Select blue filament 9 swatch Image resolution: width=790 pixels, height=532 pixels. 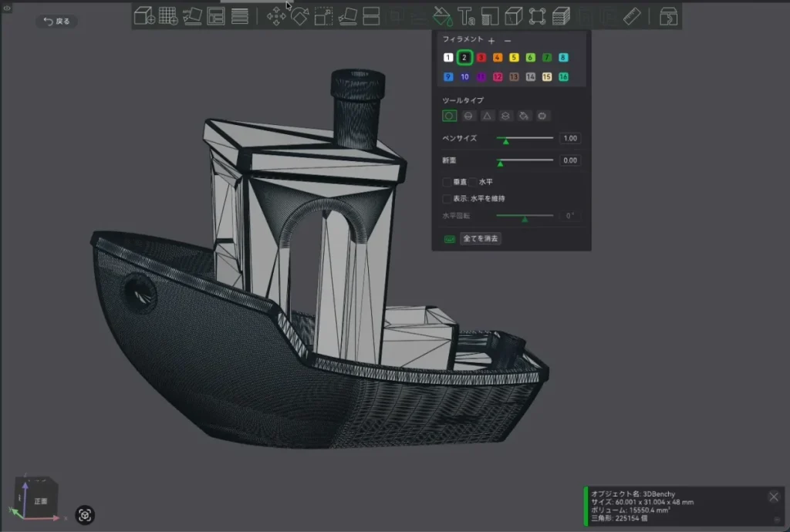[x=448, y=76]
